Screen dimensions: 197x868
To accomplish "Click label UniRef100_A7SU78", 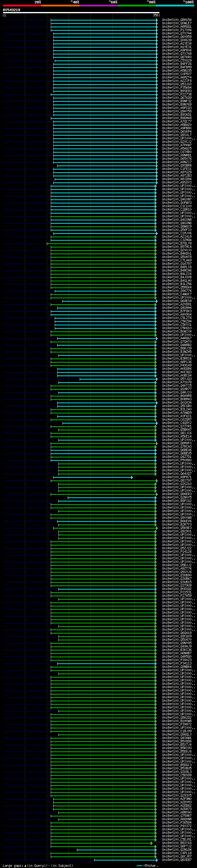I will point(176,382).
